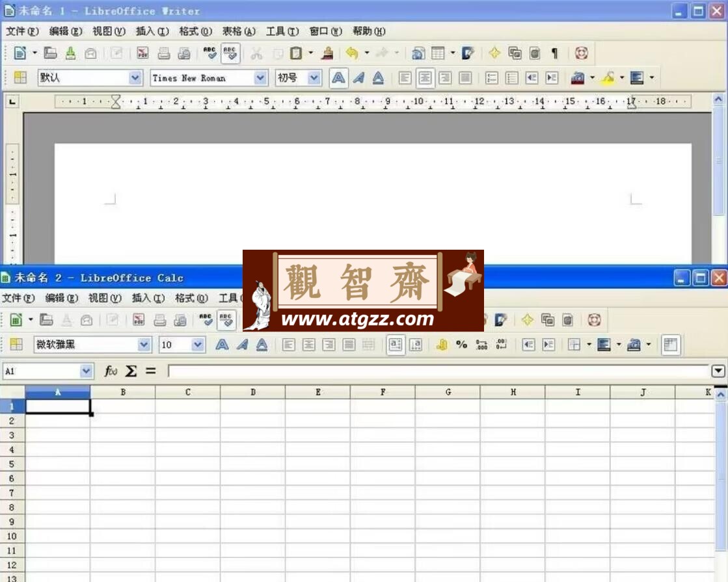Toggle auto spellcheck in Writer toolbar
The image size is (728, 582).
(x=230, y=53)
